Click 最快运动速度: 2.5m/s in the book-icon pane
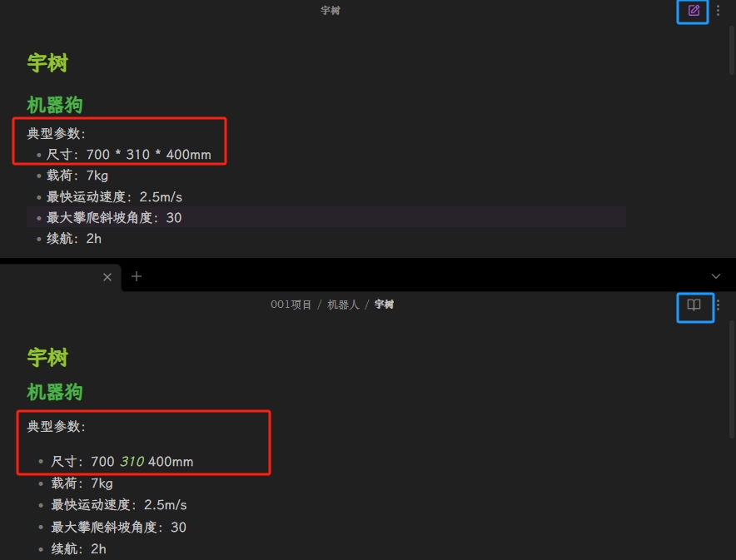Screen dimensions: 736x560 click(x=119, y=504)
